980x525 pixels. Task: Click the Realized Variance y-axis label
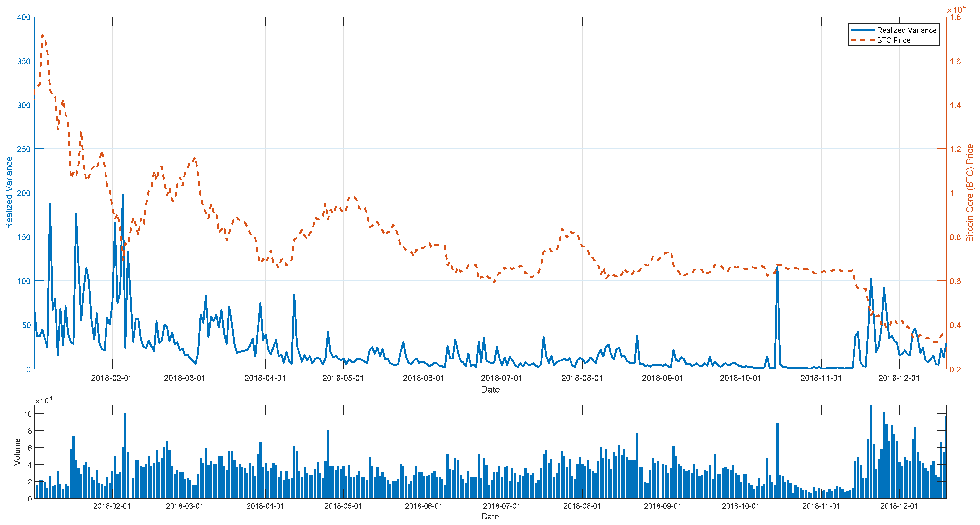point(9,193)
